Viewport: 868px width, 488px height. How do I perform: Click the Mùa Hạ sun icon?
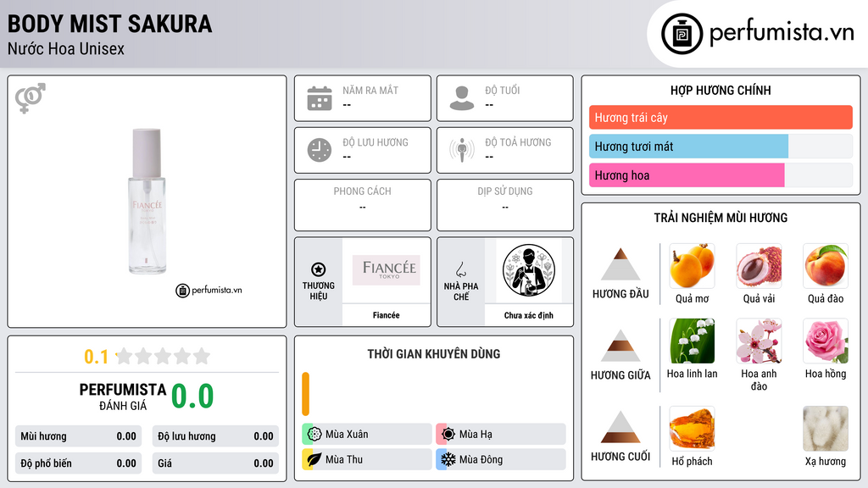pyautogui.click(x=448, y=434)
